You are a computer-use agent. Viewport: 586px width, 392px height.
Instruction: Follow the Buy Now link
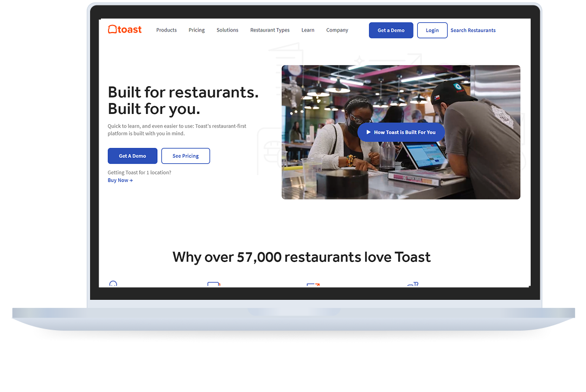120,181
